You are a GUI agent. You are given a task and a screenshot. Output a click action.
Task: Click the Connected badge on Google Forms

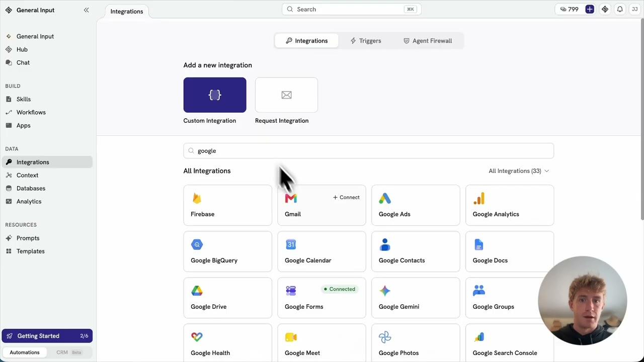pyautogui.click(x=340, y=289)
